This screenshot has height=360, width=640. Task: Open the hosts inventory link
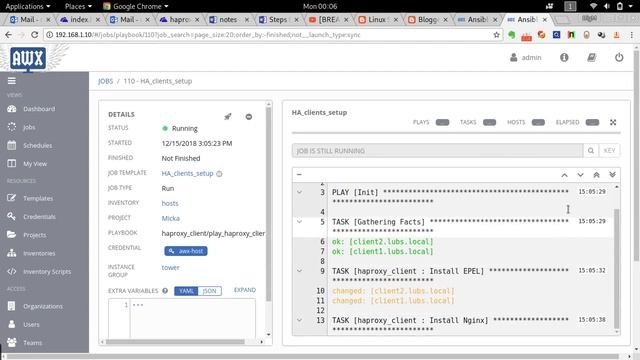coord(170,203)
